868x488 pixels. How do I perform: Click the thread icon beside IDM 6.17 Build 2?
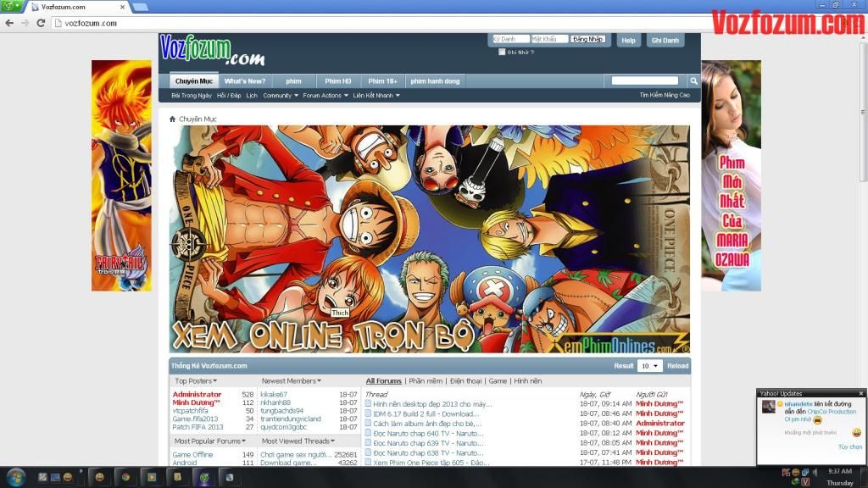368,413
